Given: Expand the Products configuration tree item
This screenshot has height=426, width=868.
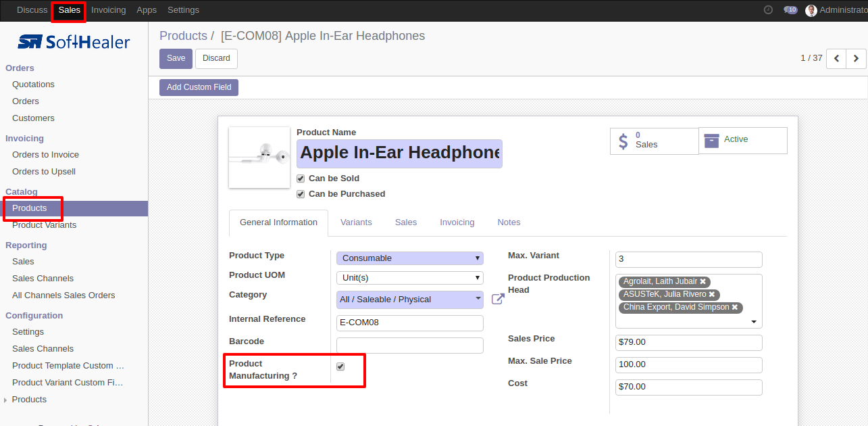Looking at the screenshot, I should tap(6, 400).
